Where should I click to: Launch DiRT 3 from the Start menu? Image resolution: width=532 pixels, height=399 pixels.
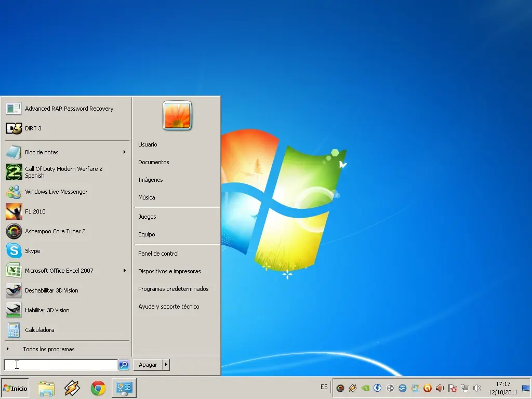point(67,128)
